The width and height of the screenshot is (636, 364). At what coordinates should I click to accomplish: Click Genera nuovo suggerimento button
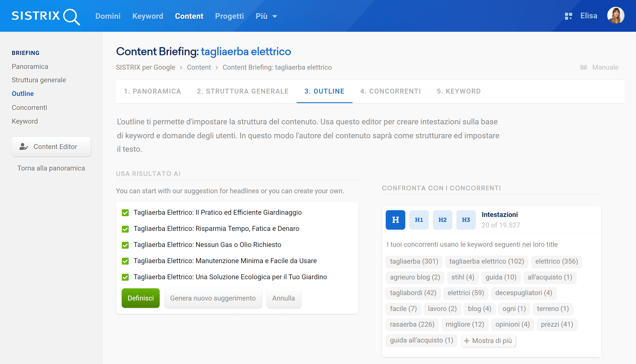[x=213, y=298]
